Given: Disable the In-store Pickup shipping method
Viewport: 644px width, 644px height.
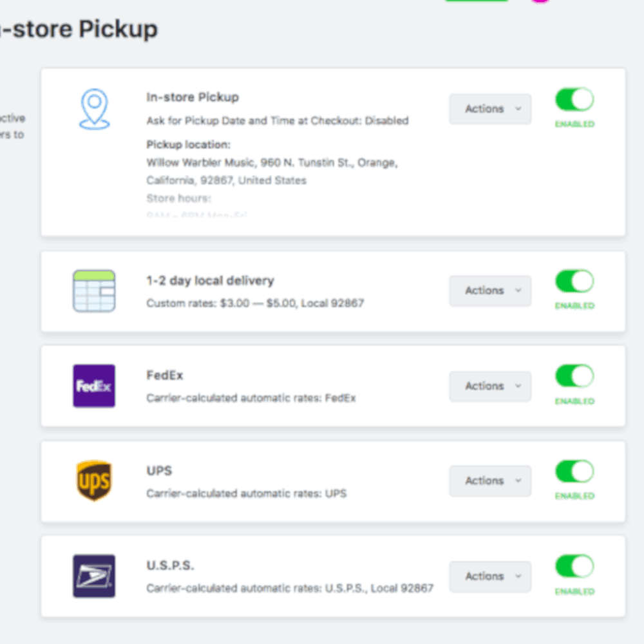Looking at the screenshot, I should tap(573, 99).
